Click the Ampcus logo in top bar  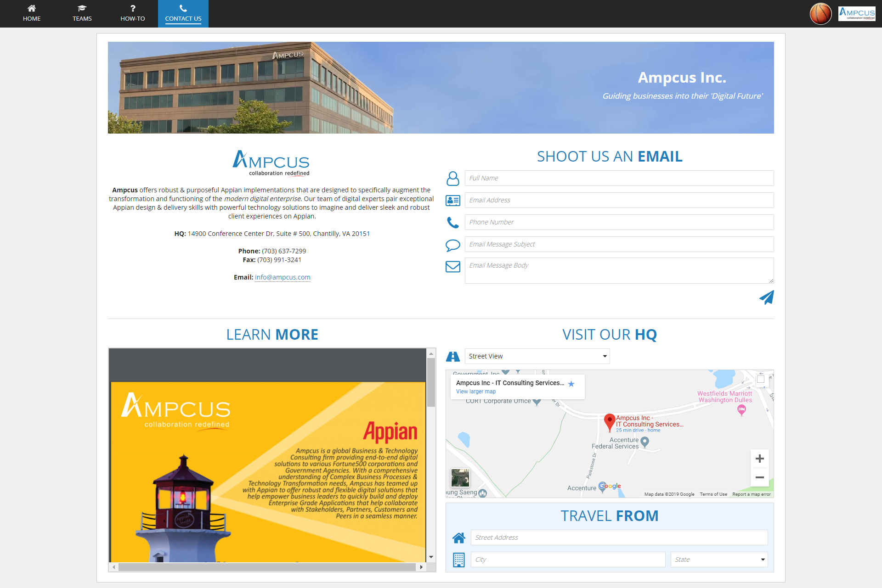click(x=857, y=14)
